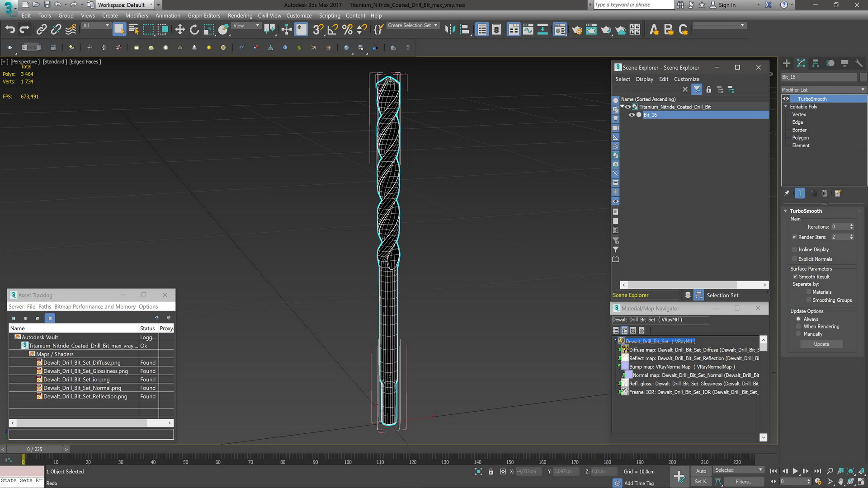Click the Auto key button

point(701,471)
